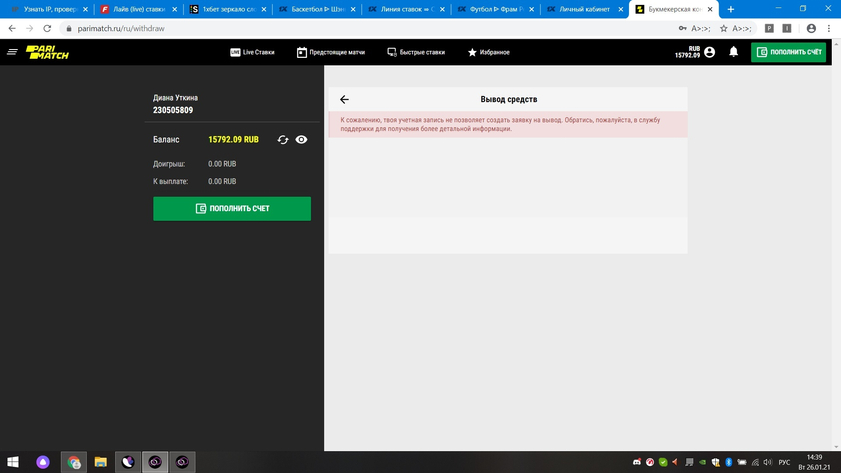Viewport: 841px width, 473px height.
Task: Switch to Лайв (live) ставки tab
Action: [x=139, y=9]
